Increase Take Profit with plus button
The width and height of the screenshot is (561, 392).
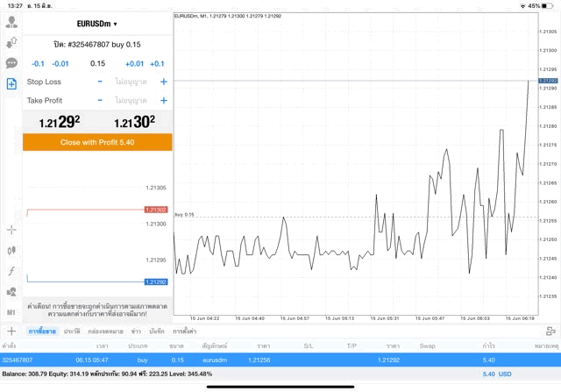click(x=164, y=100)
